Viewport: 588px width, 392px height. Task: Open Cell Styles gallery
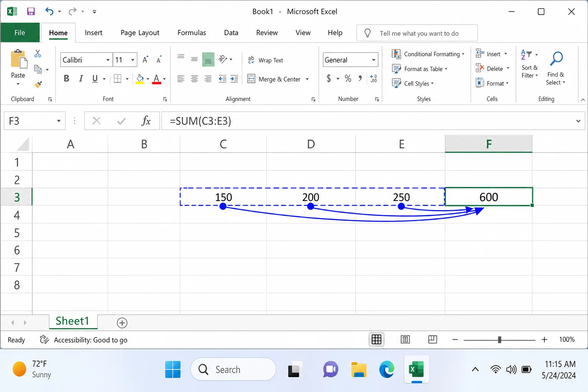point(413,83)
